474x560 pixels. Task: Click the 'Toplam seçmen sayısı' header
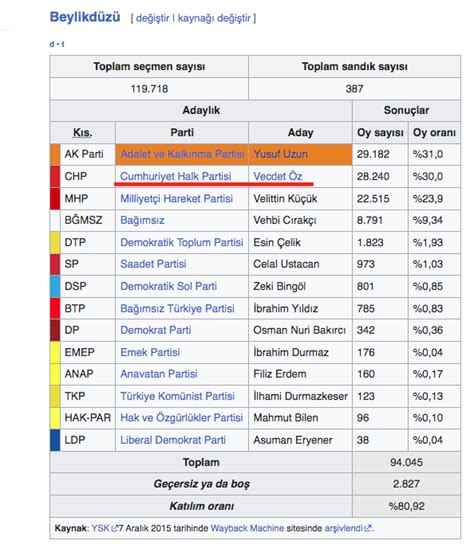pyautogui.click(x=149, y=67)
